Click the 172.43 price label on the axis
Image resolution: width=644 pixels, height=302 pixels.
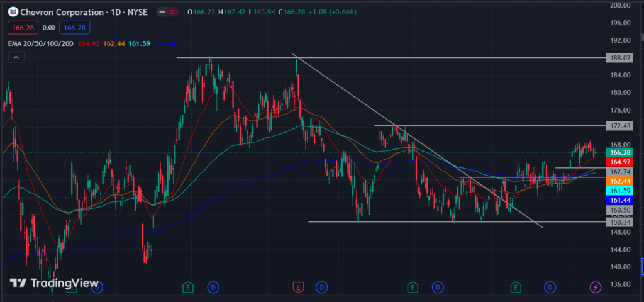[x=619, y=126]
